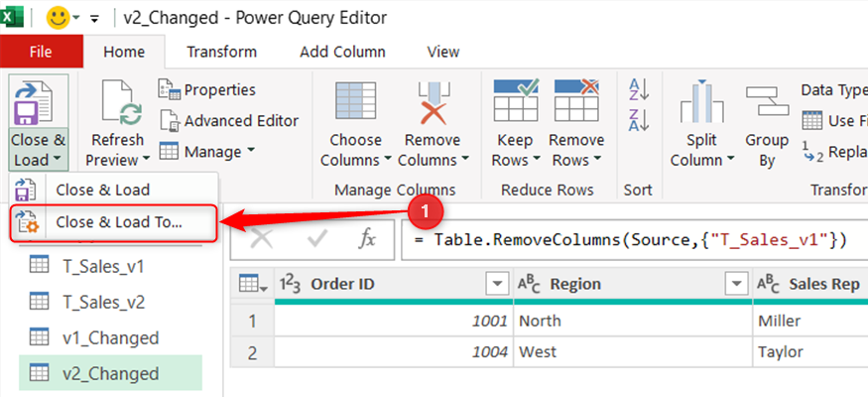This screenshot has width=868, height=397.
Task: Choose Close & Load menu entry
Action: [115, 190]
